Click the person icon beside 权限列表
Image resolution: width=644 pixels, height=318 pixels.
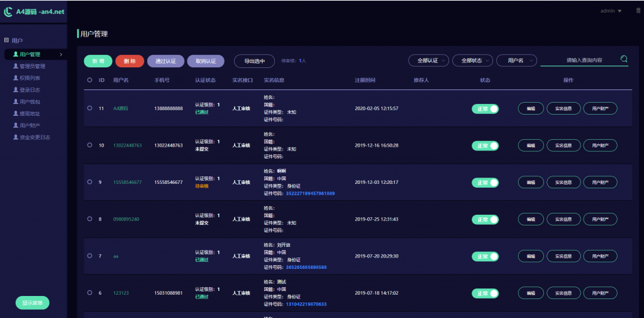(x=16, y=78)
